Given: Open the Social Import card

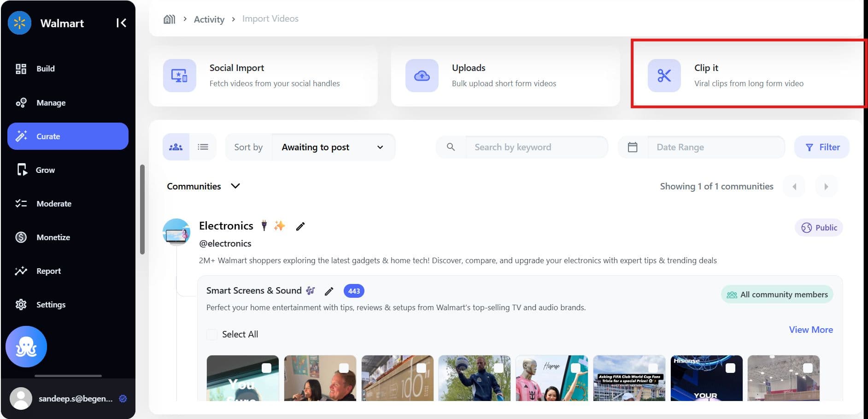Looking at the screenshot, I should (x=263, y=76).
